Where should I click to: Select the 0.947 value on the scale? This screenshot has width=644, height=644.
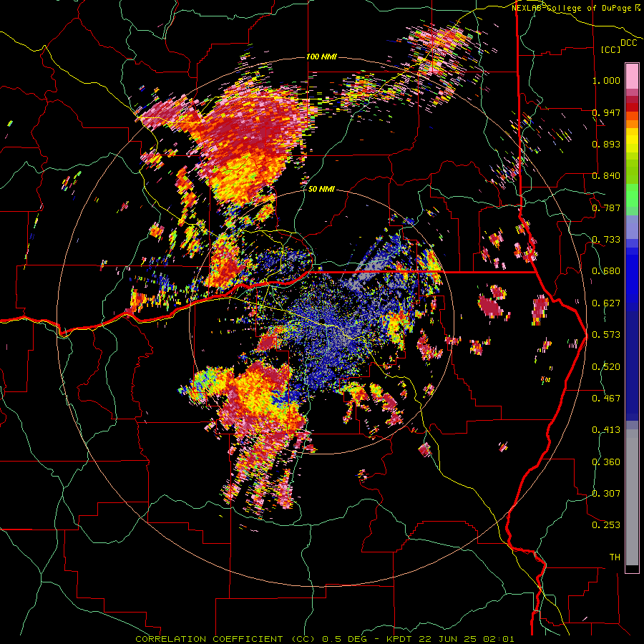click(606, 112)
